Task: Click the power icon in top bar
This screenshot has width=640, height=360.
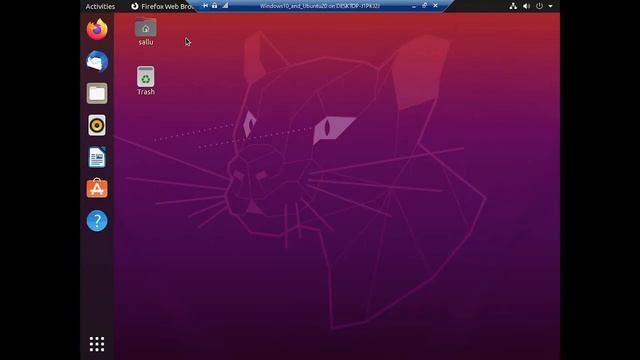Action: pos(539,6)
